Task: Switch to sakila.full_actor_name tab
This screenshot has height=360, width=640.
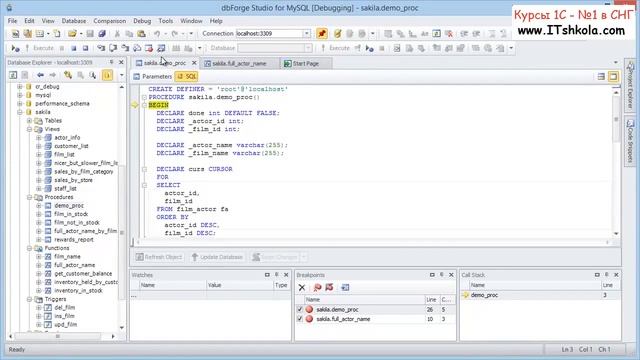Action: tap(239, 64)
